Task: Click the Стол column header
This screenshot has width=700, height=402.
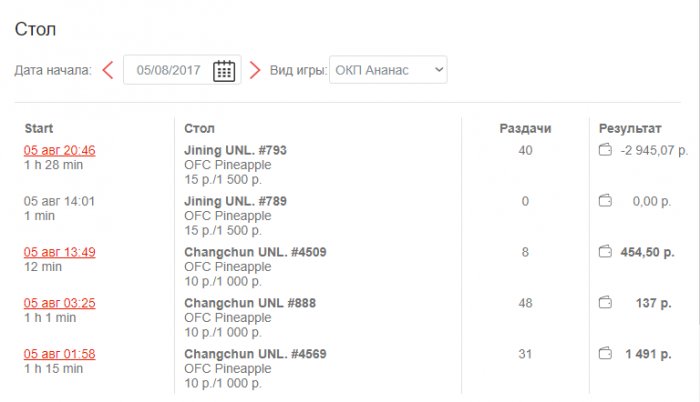Action: 199,129
